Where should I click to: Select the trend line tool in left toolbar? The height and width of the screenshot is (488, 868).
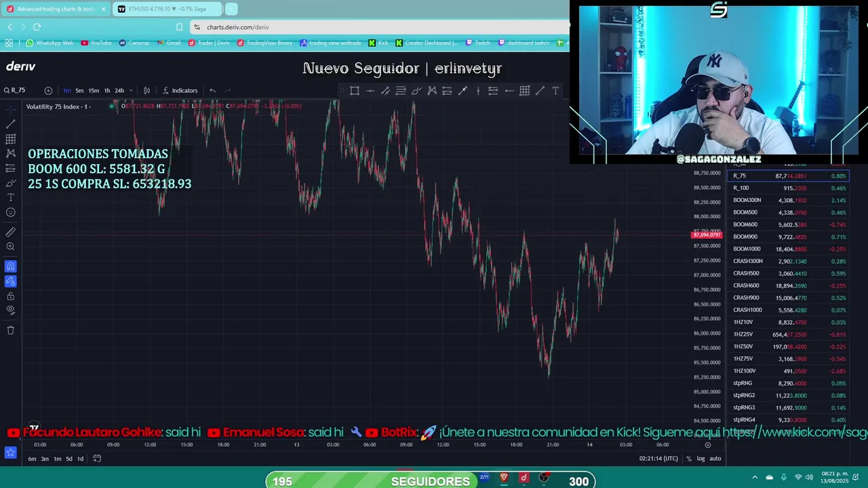pos(11,124)
